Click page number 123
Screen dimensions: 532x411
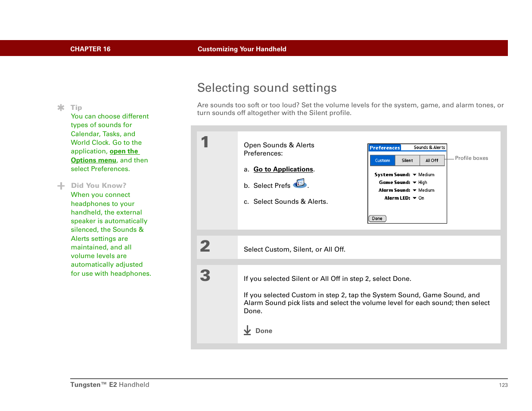(x=504, y=385)
